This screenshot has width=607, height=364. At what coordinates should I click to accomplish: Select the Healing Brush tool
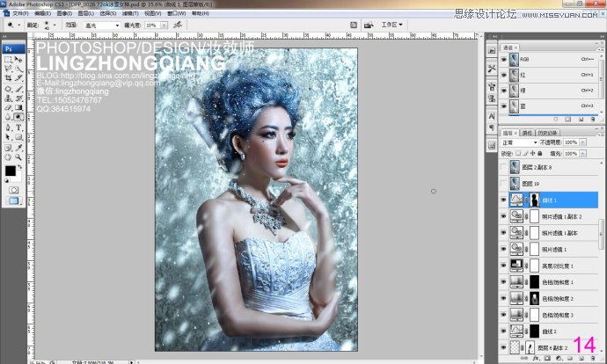pyautogui.click(x=8, y=89)
